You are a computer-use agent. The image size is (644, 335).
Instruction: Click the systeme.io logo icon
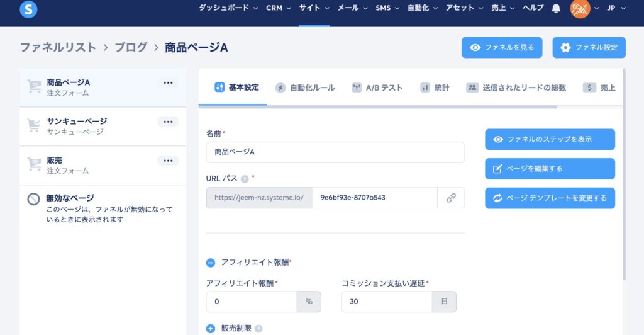pyautogui.click(x=28, y=9)
